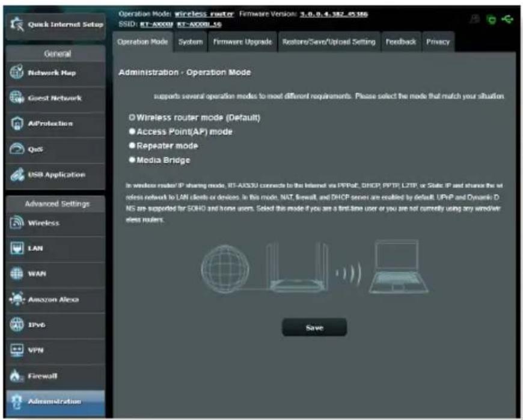
Task: Open Amazon Alexa menu label
Action: click(54, 299)
